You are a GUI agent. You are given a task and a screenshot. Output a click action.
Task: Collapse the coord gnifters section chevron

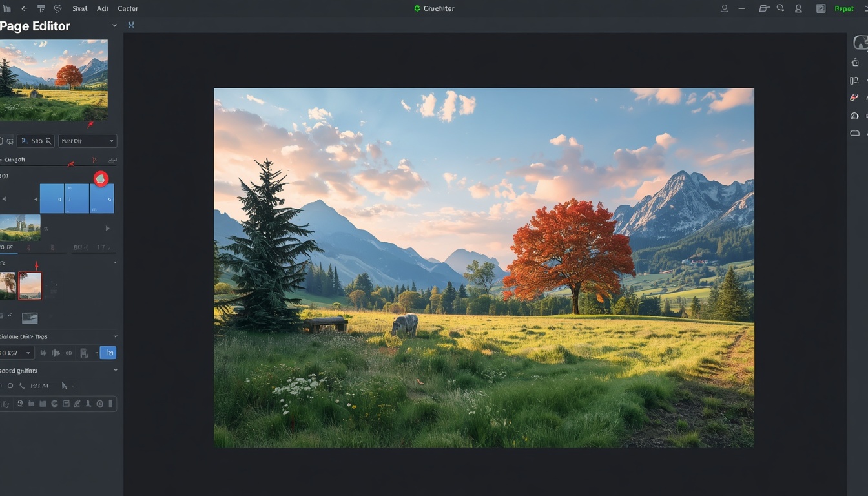(x=116, y=371)
